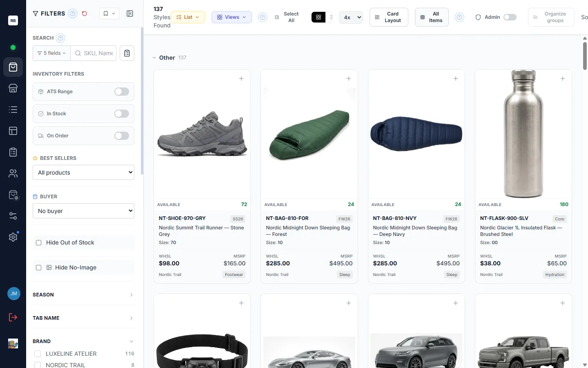Collapse the filters sidebar panel icon

(130, 13)
